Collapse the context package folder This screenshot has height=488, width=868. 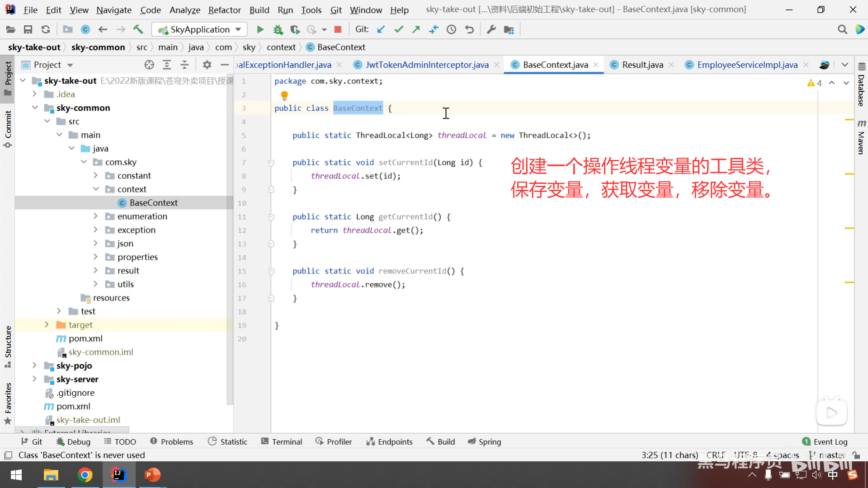pyautogui.click(x=96, y=189)
